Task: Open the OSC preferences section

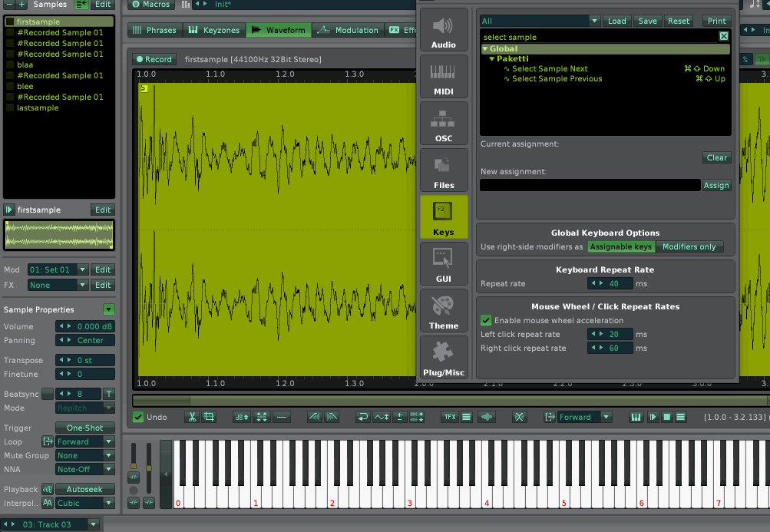Action: 444,124
